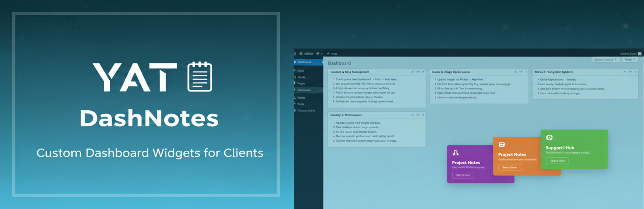Click the user avatar in the admin bar
The image size is (644, 209).
(639, 54)
